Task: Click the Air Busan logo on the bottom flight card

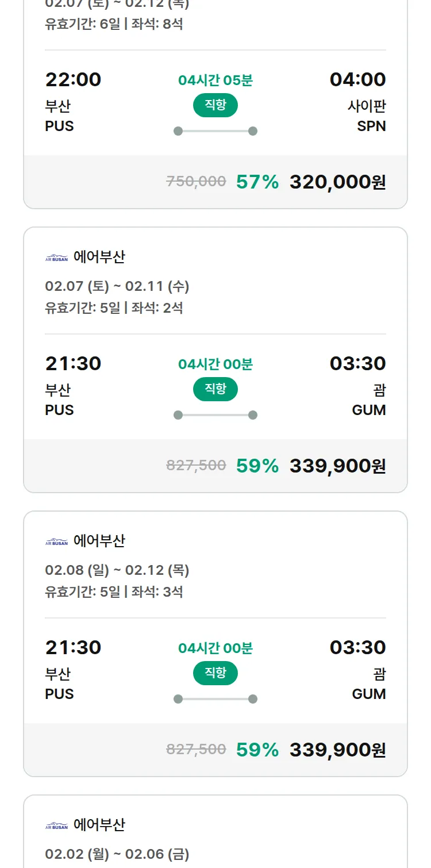Action: [56, 825]
